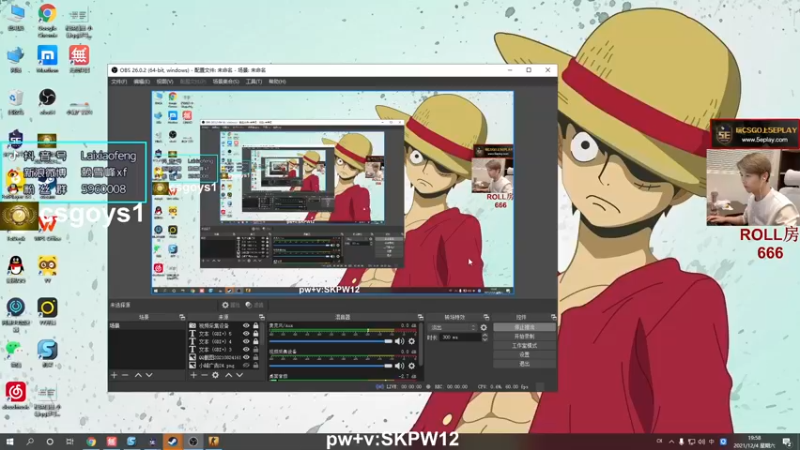Screen dimensions: 800x450
Task: Click 开始录制 start recording button
Action: point(524,337)
